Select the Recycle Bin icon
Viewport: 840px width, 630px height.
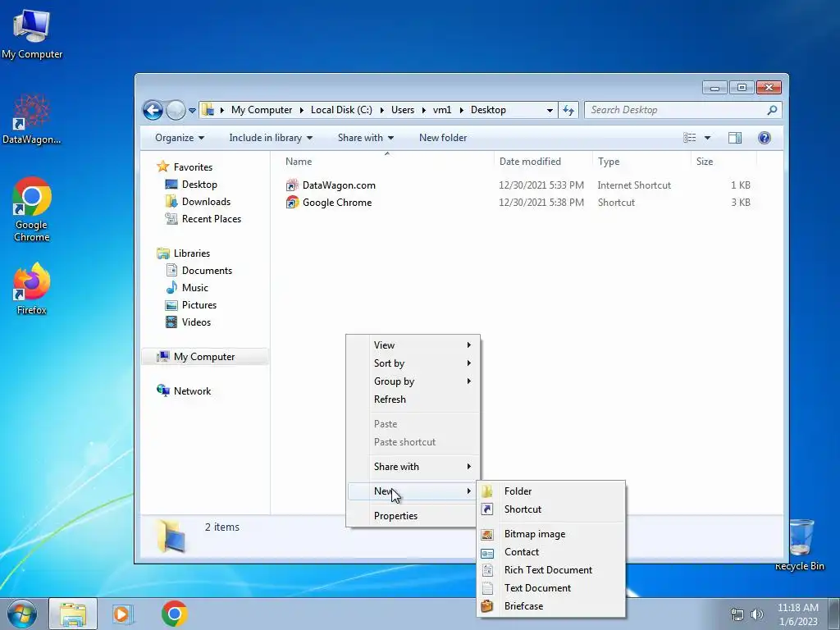click(800, 545)
